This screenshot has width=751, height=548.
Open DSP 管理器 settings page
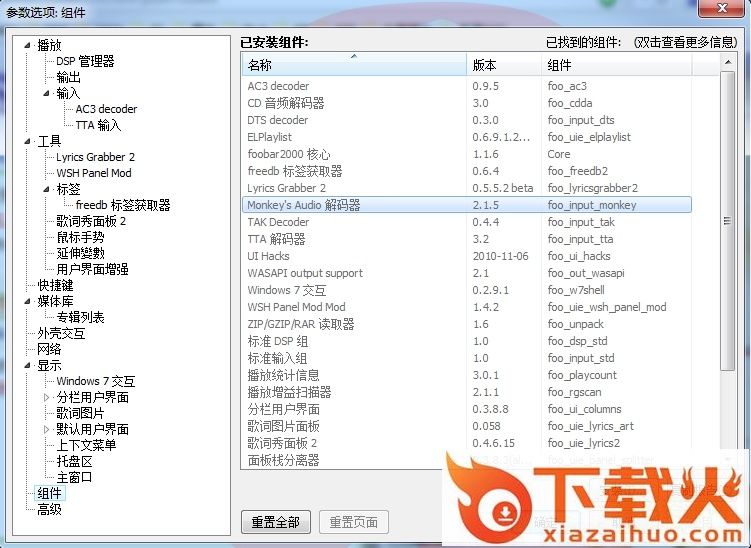click(x=85, y=61)
